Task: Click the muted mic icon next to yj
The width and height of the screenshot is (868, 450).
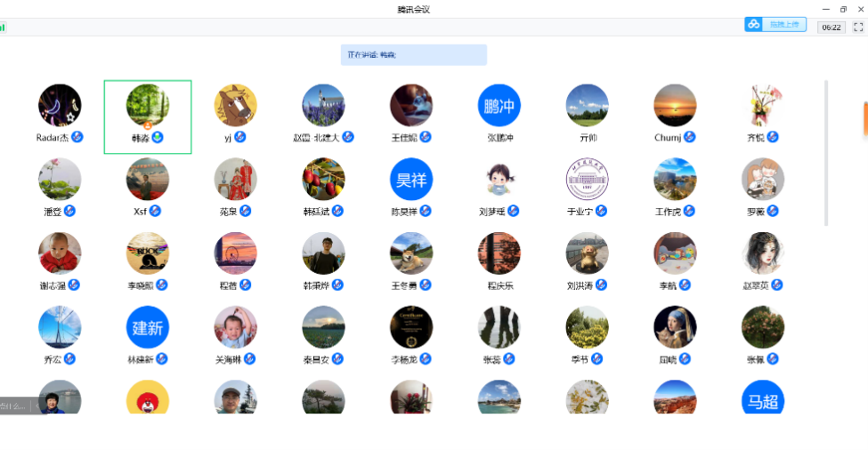Action: (x=240, y=137)
